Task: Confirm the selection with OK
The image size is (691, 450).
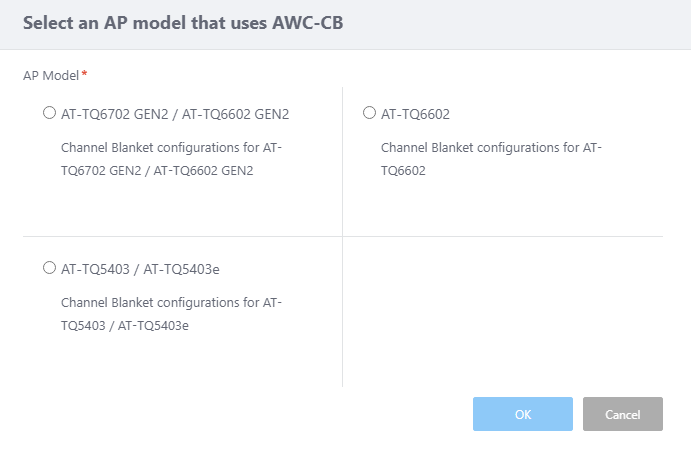Action: tap(522, 414)
